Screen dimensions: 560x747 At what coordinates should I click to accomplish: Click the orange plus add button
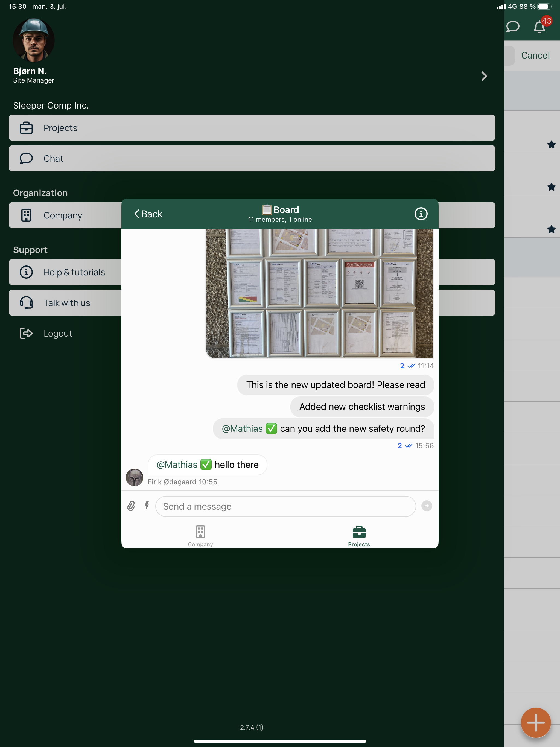[536, 723]
